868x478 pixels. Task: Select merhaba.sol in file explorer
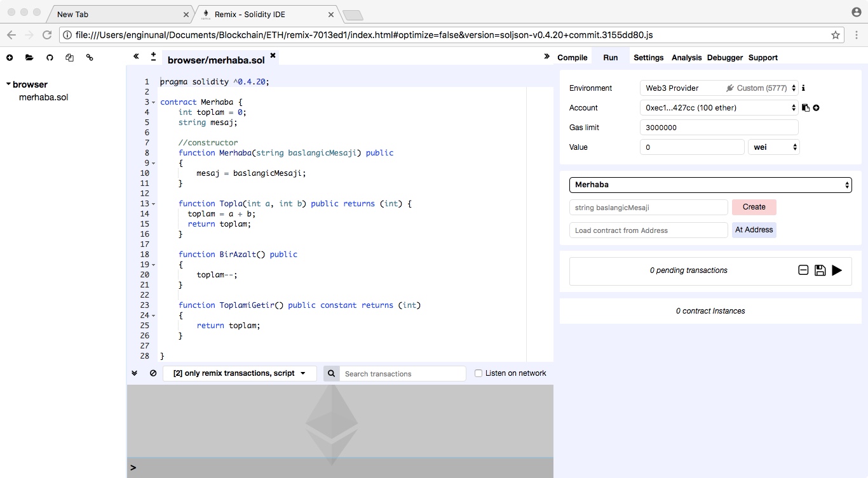click(x=43, y=97)
